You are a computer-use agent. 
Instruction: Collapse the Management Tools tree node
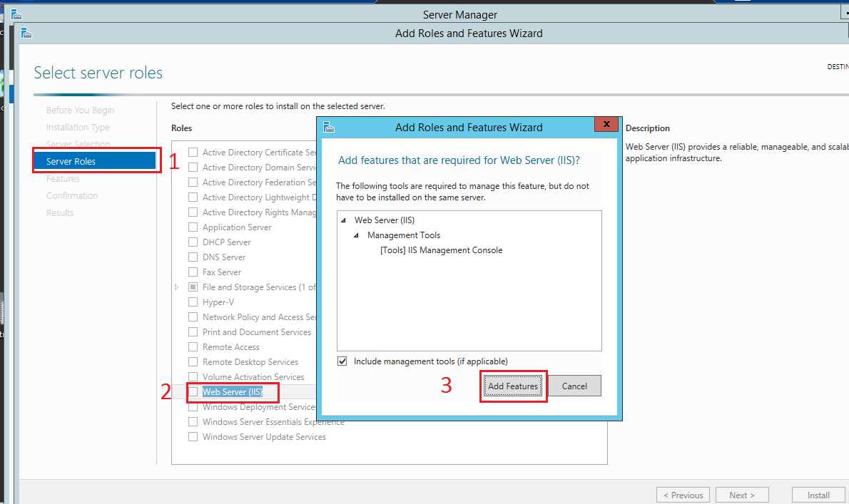(x=357, y=235)
